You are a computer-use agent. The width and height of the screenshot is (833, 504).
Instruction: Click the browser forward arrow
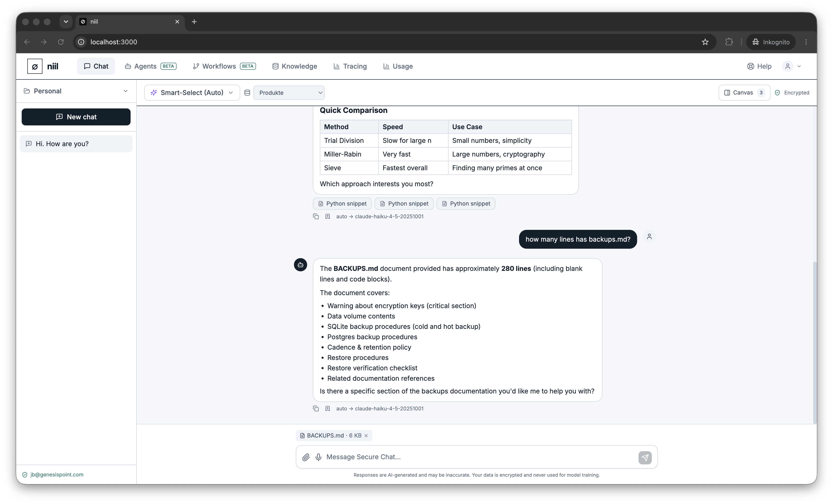point(44,42)
